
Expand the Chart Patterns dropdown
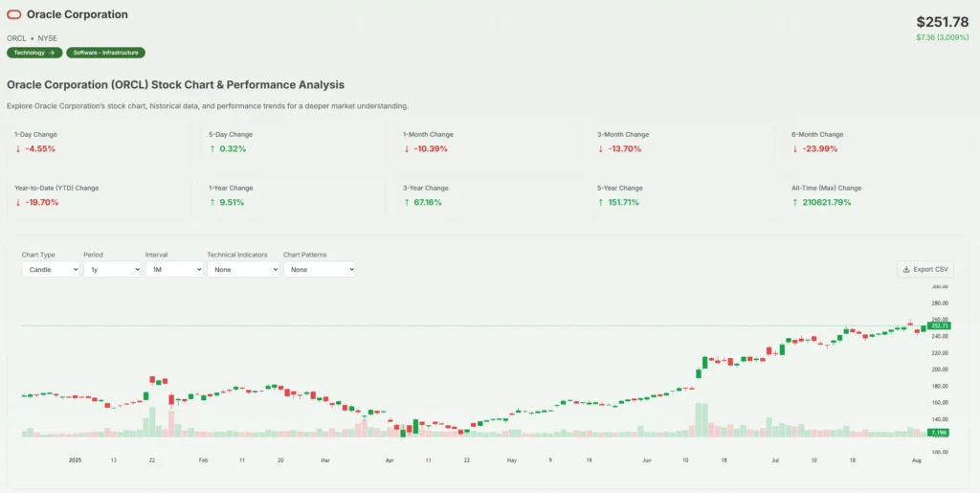point(320,270)
